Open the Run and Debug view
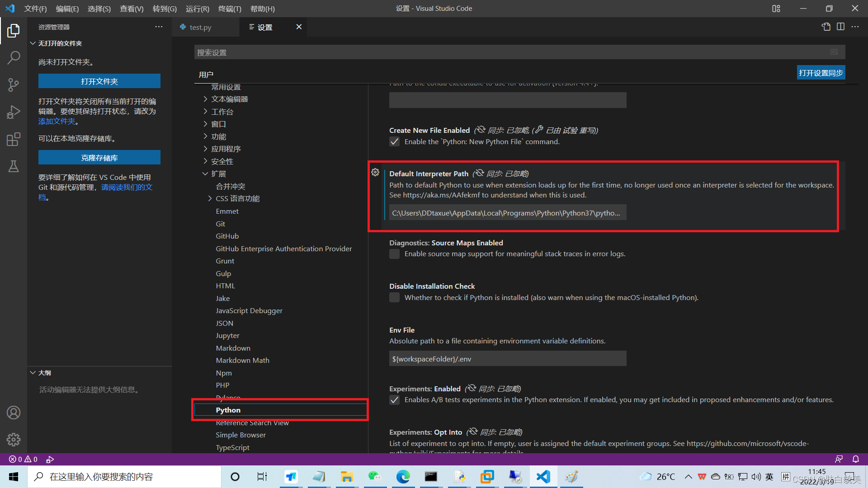Screen dimensions: 868x488 click(14, 112)
